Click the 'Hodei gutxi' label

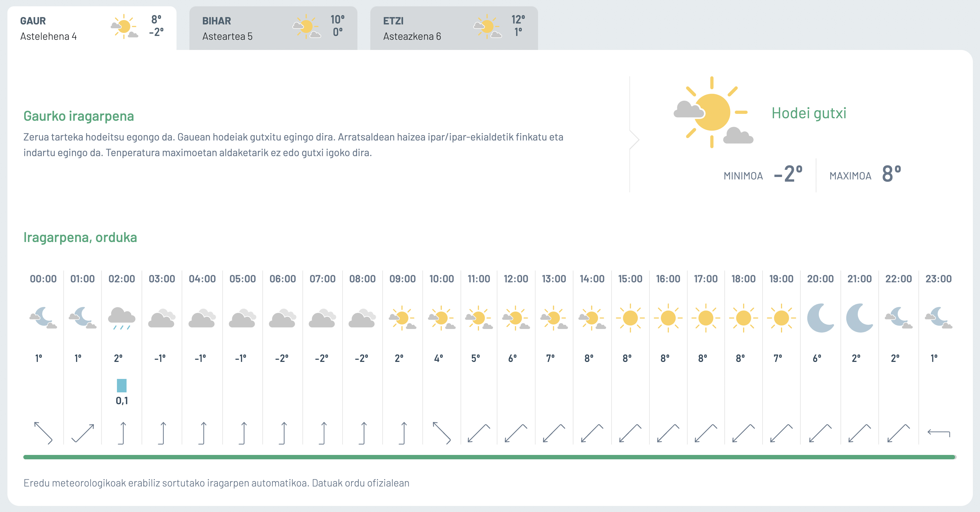(x=809, y=113)
